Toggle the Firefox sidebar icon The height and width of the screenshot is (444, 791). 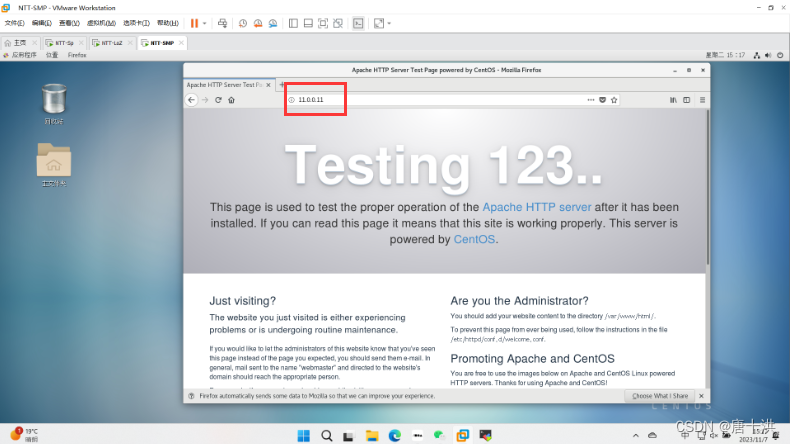687,100
